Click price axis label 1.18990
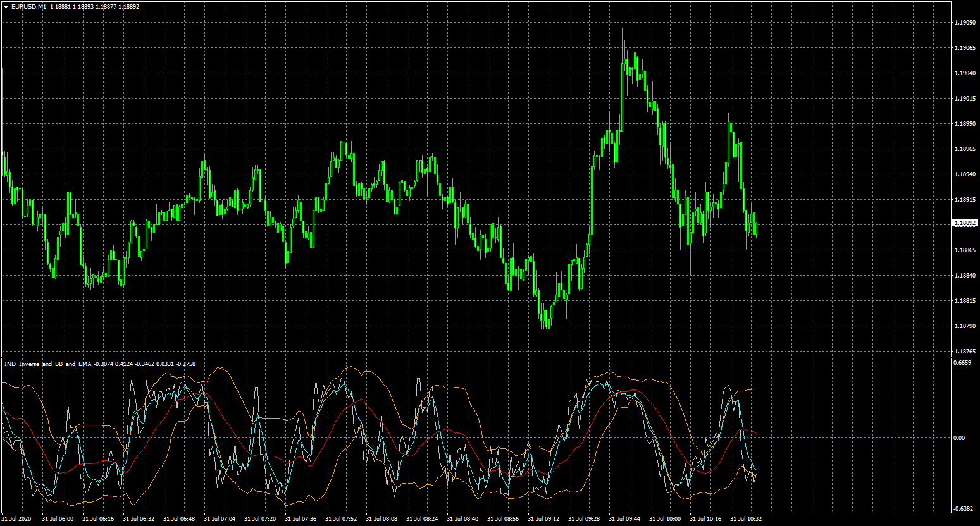The width and height of the screenshot is (980, 526). click(x=964, y=124)
